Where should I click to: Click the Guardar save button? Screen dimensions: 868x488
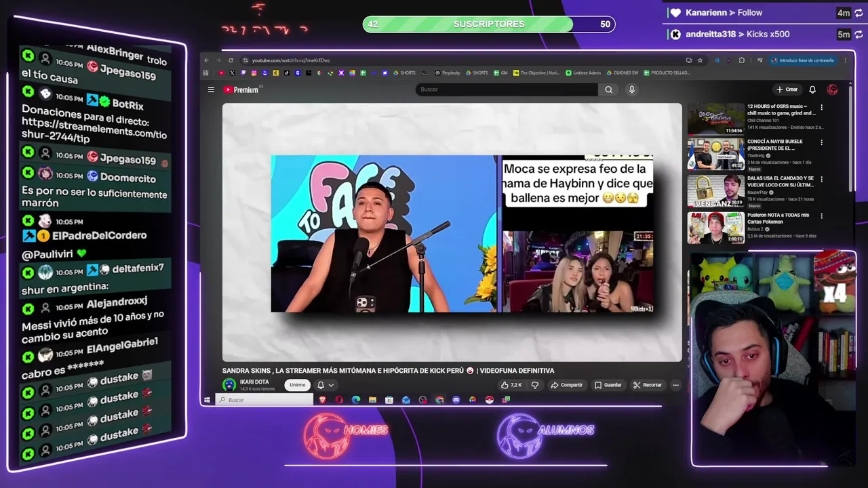608,385
